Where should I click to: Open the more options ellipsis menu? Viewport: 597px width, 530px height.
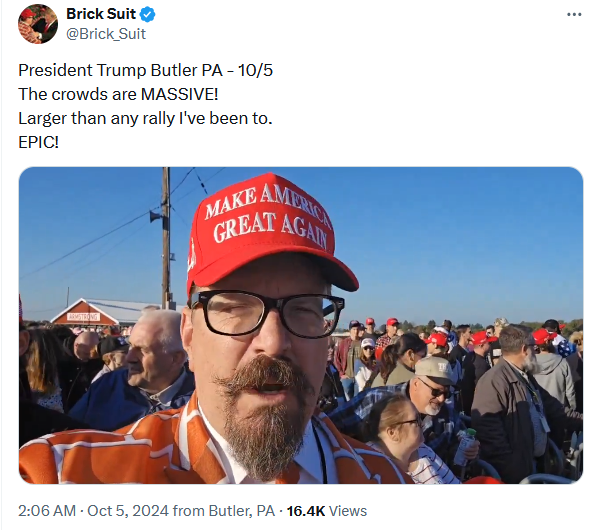(x=574, y=14)
